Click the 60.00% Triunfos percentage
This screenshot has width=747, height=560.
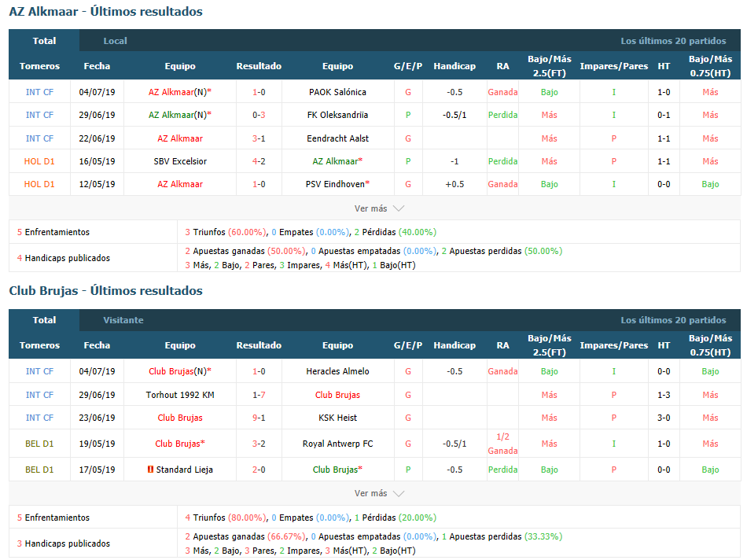click(247, 232)
